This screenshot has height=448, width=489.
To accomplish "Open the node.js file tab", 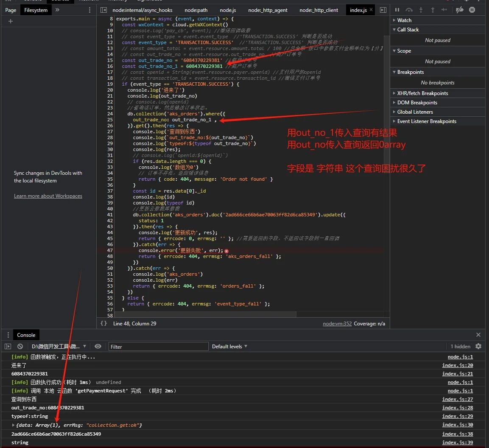I will point(228,10).
